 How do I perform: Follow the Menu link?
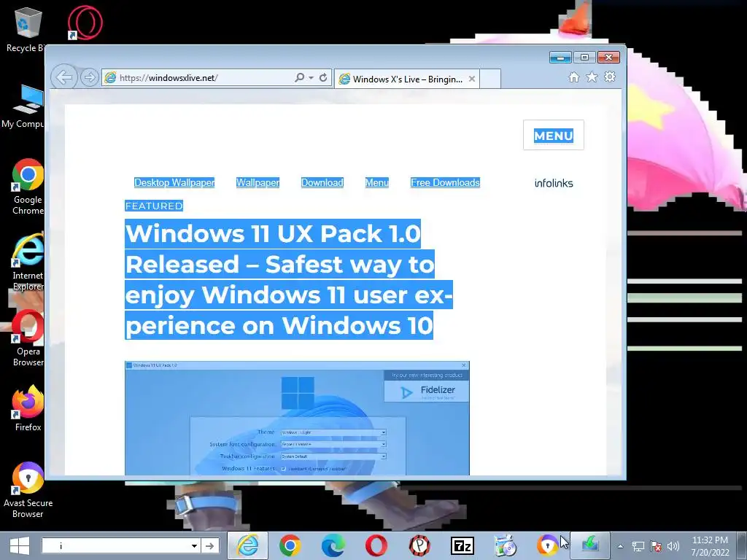(x=377, y=182)
